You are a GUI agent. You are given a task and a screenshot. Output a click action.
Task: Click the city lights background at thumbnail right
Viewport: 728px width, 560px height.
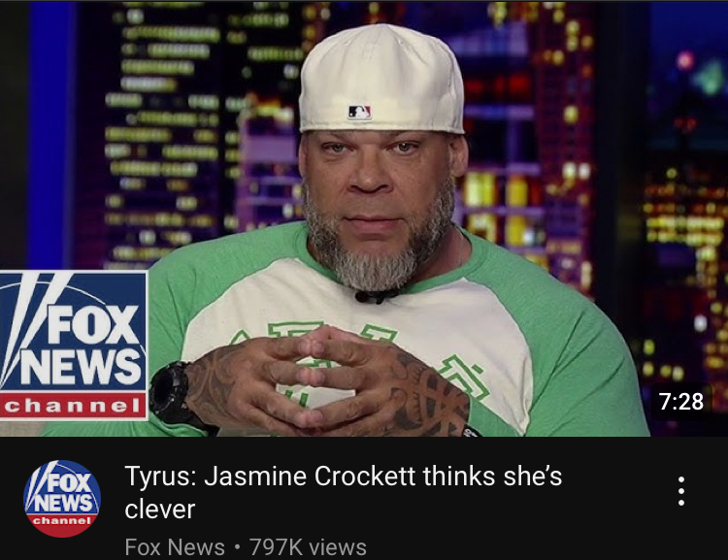tap(682, 209)
